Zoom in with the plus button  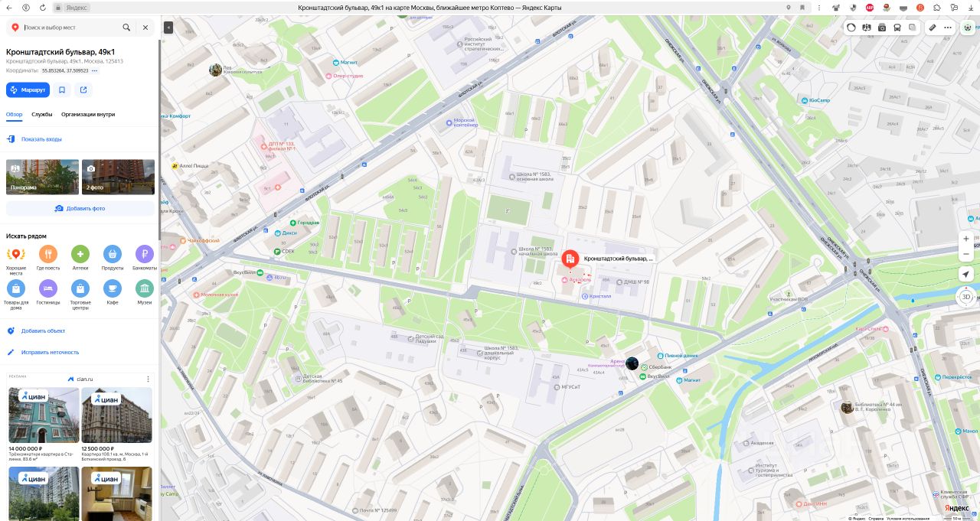(966, 239)
